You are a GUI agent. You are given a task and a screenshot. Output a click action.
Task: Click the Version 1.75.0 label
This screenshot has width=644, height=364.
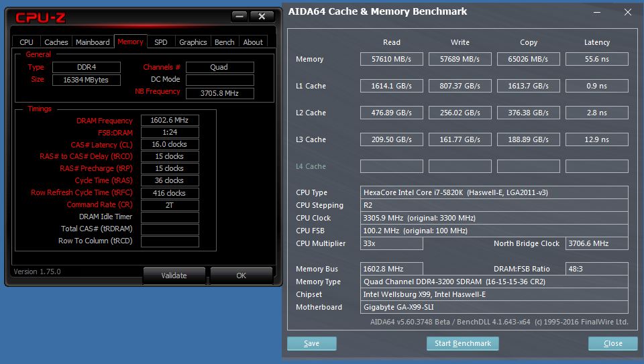point(37,271)
